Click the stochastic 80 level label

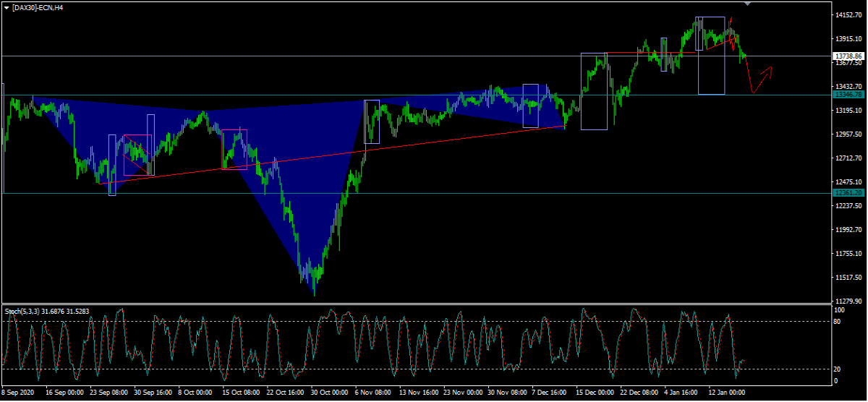[838, 320]
